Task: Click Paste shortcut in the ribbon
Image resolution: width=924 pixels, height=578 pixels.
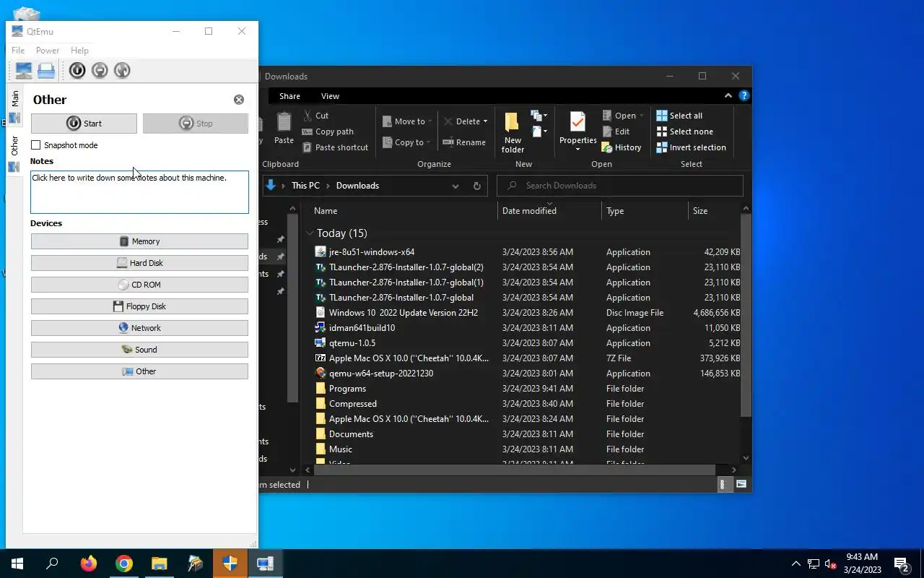Action: (x=335, y=147)
